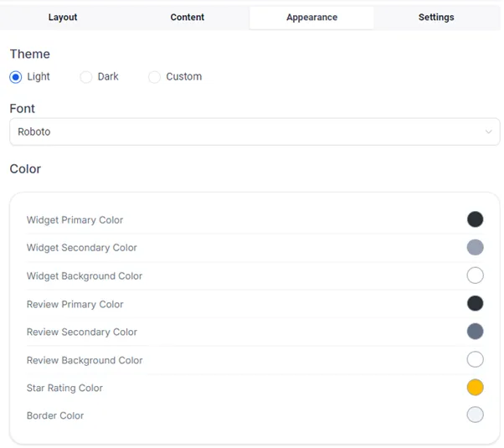Click the Review Secondary Color swatch
Image resolution: width=504 pixels, height=448 pixels.
(475, 332)
